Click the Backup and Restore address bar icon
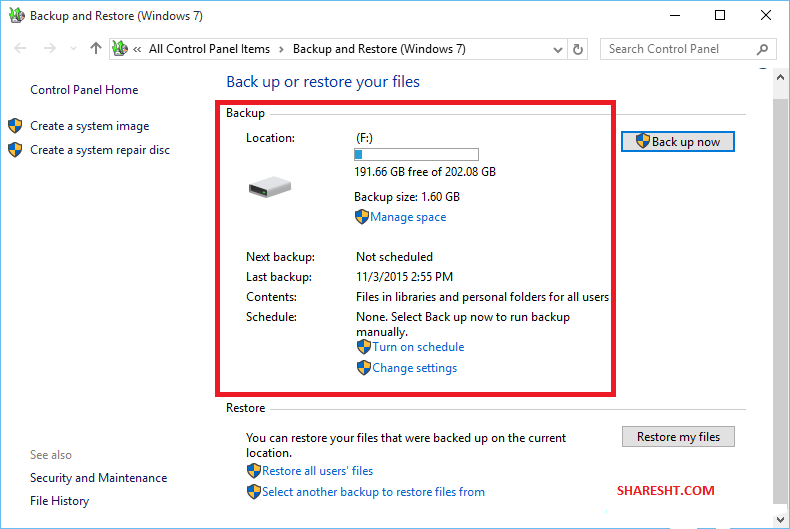The image size is (790, 529). 120,48
